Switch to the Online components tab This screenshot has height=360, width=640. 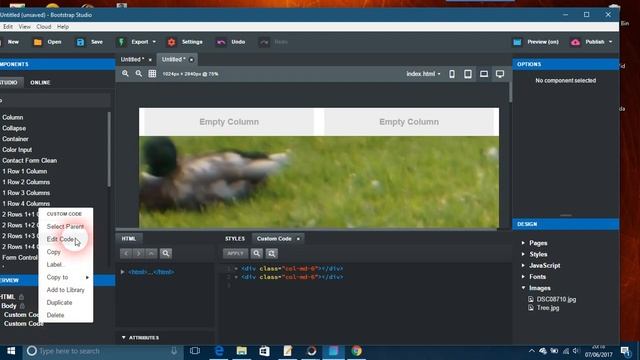pyautogui.click(x=40, y=82)
